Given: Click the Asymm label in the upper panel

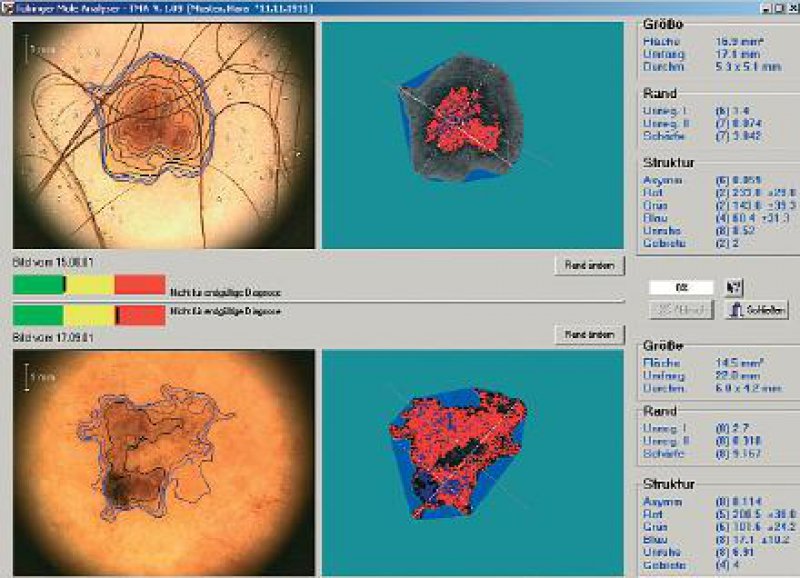Looking at the screenshot, I should (x=663, y=180).
